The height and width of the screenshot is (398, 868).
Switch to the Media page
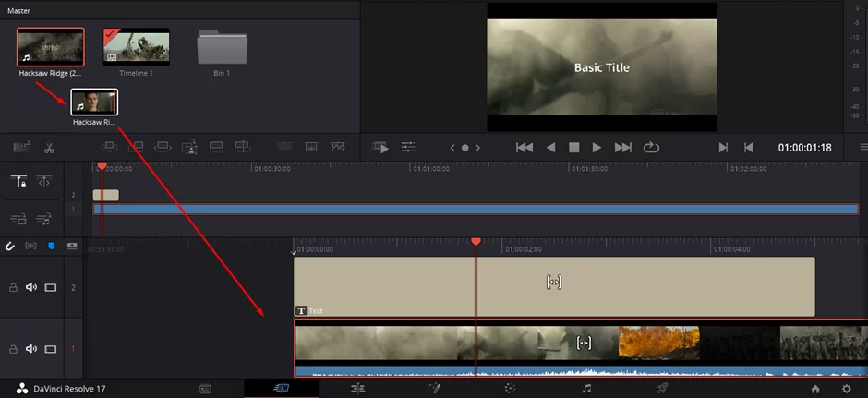tap(205, 389)
